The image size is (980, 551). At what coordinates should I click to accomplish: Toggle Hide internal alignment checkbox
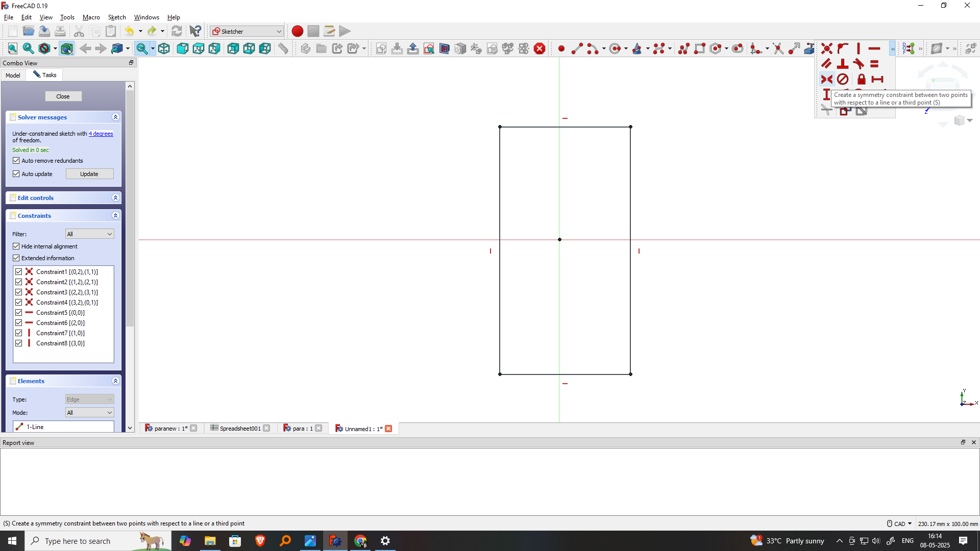[16, 246]
